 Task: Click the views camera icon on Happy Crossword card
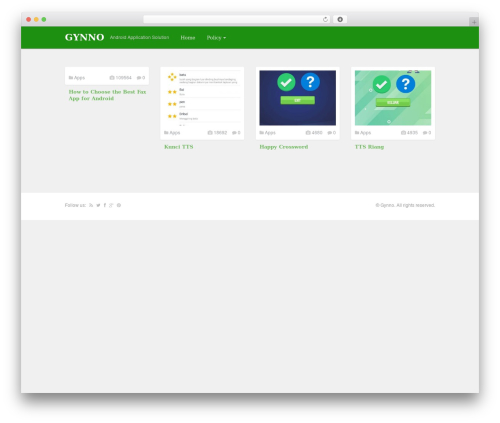point(308,133)
